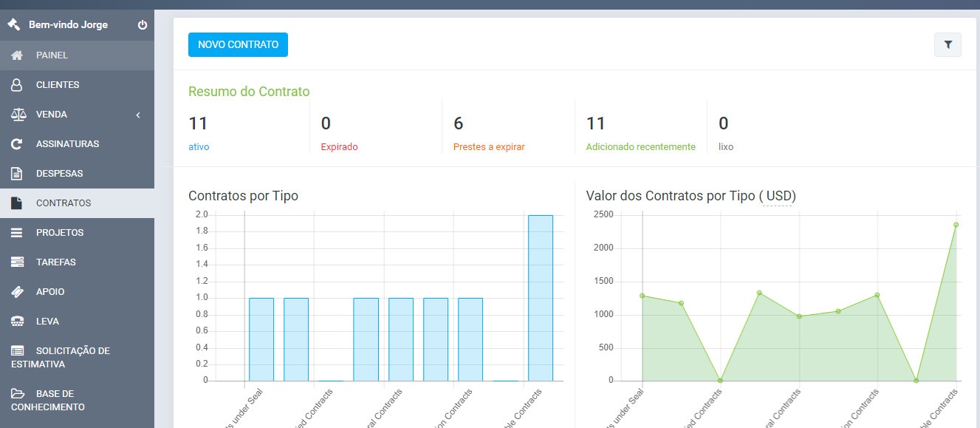Open the Prestes a expirar link

point(488,146)
